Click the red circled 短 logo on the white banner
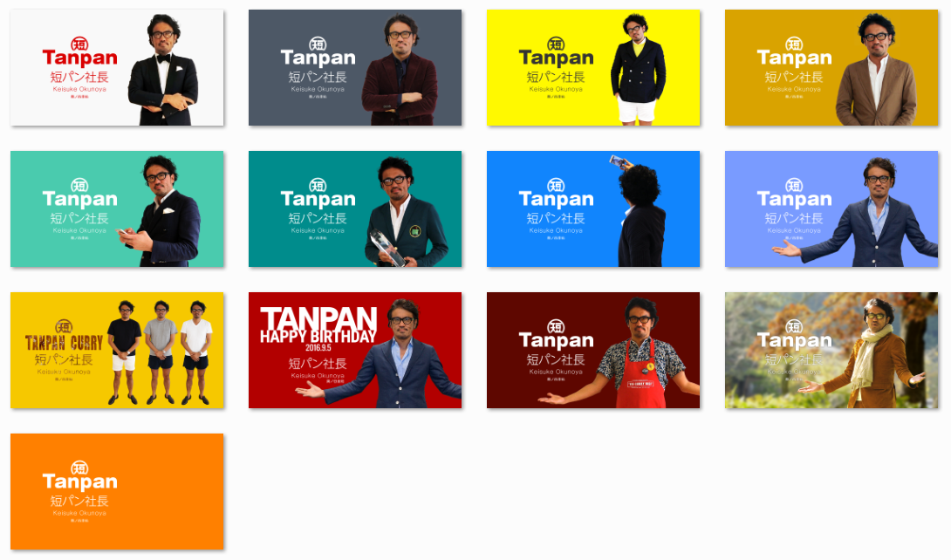The image size is (951, 560). [x=79, y=44]
